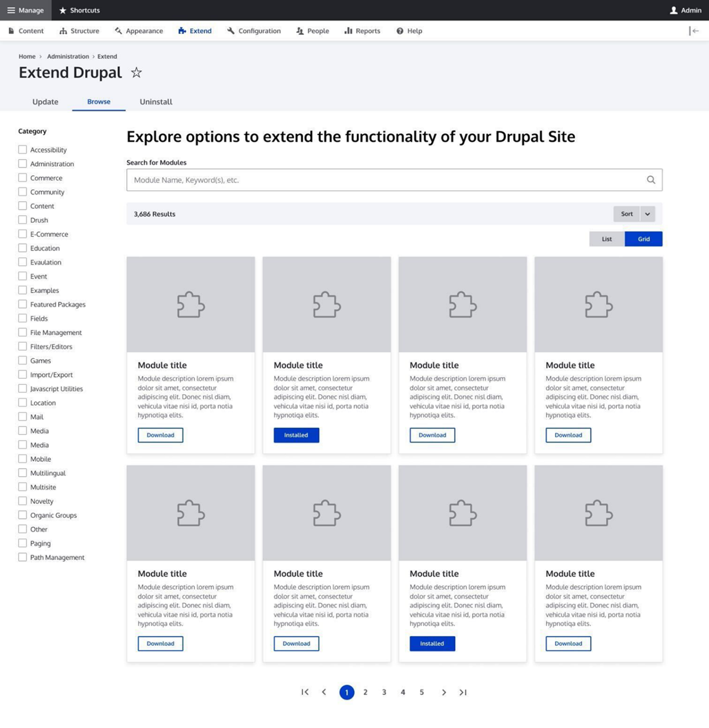The width and height of the screenshot is (709, 728).
Task: Click the Home breadcrumb link
Action: tap(27, 56)
